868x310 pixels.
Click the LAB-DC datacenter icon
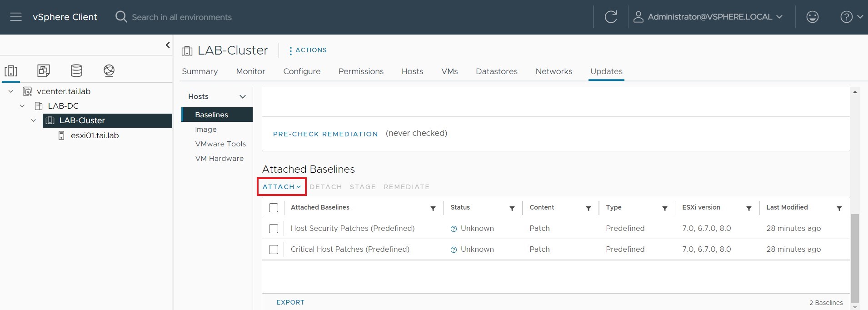click(x=39, y=106)
